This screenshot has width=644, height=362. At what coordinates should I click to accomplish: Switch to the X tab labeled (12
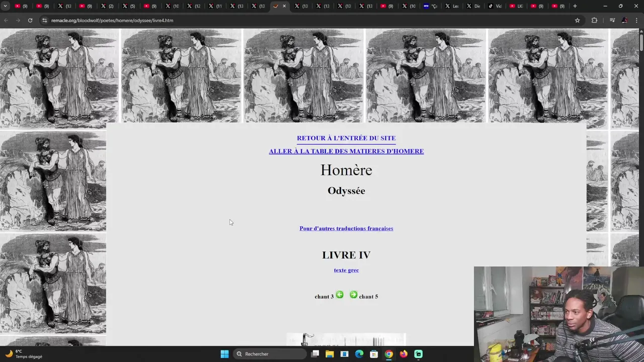coord(193,6)
